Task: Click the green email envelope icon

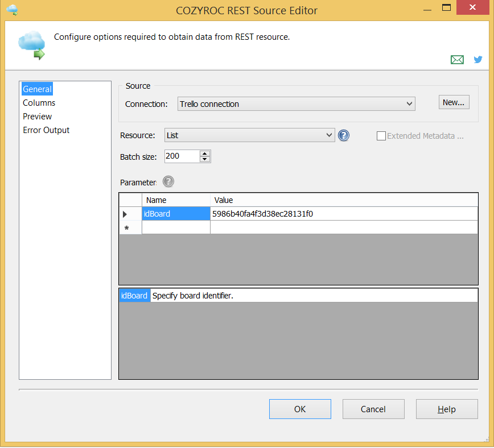Action: pyautogui.click(x=457, y=60)
